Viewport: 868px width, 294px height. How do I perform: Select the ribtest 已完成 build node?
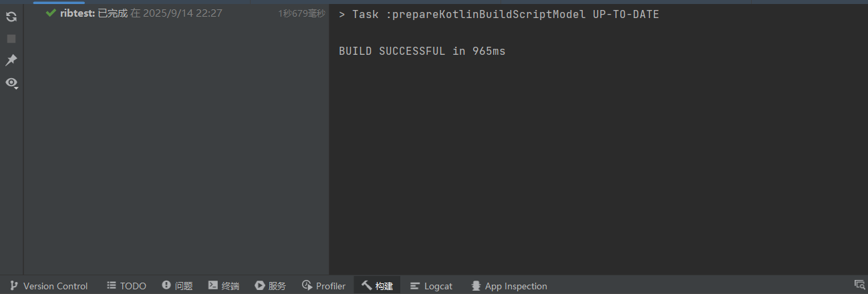click(94, 13)
